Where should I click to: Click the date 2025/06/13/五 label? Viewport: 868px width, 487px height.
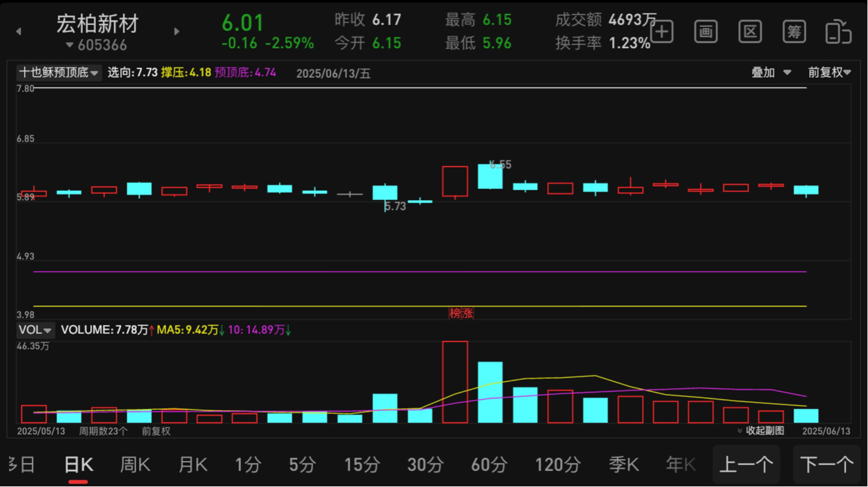click(334, 73)
